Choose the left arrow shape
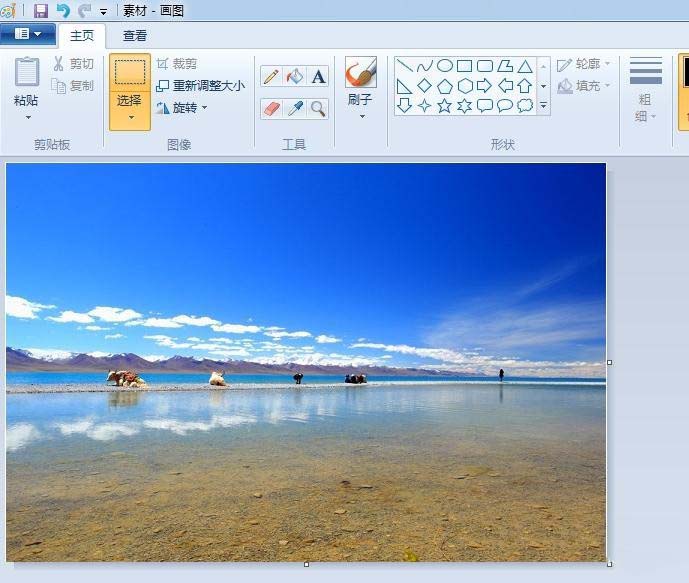This screenshot has height=583, width=689. [x=505, y=85]
